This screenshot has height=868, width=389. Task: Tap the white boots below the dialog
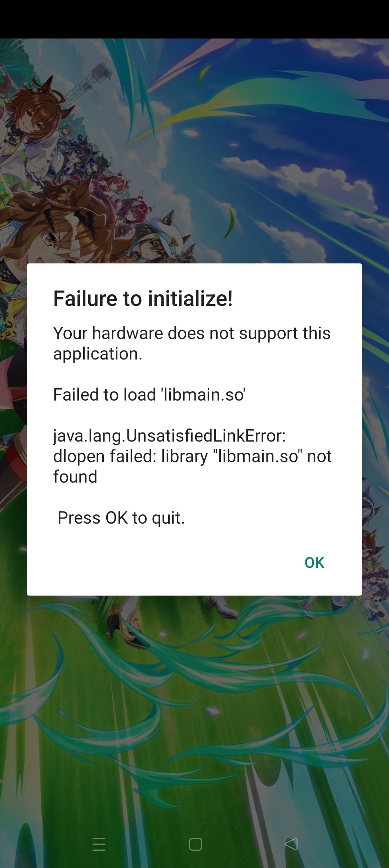(222, 605)
